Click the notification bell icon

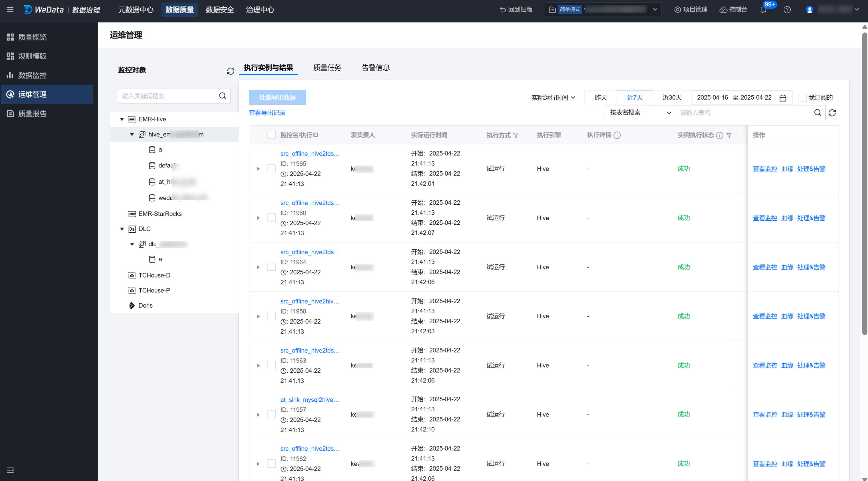[x=763, y=10]
